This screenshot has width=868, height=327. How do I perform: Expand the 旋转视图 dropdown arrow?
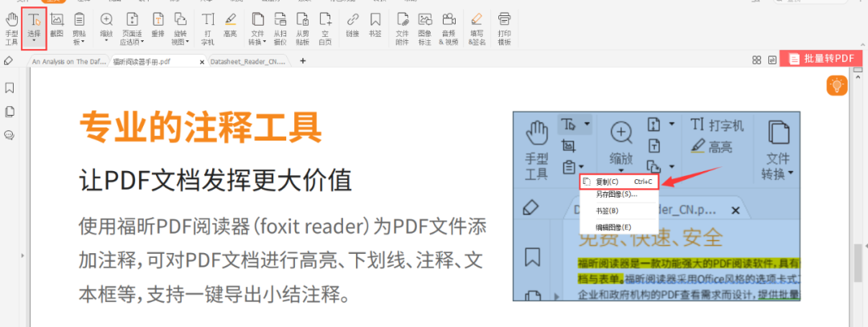coord(188,42)
